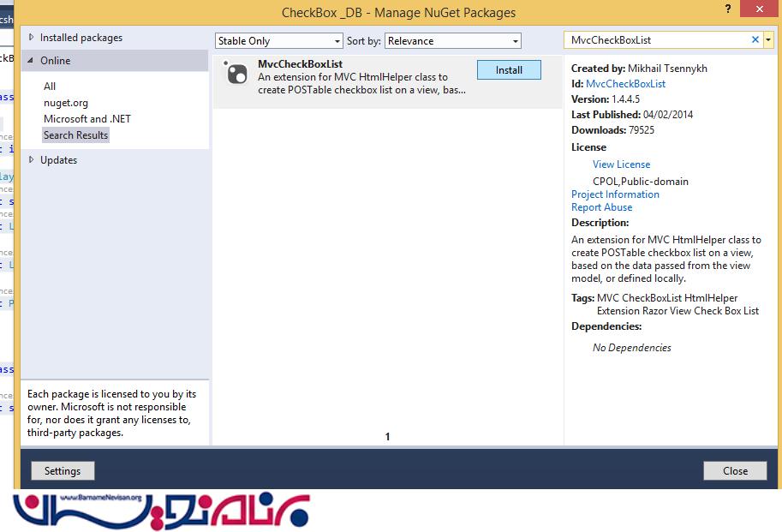The width and height of the screenshot is (782, 532).
Task: Select Search Results in left pane
Action: (x=76, y=135)
